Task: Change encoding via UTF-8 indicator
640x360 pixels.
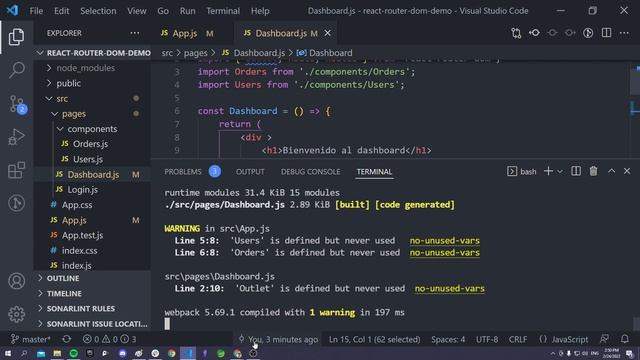Action: click(487, 339)
